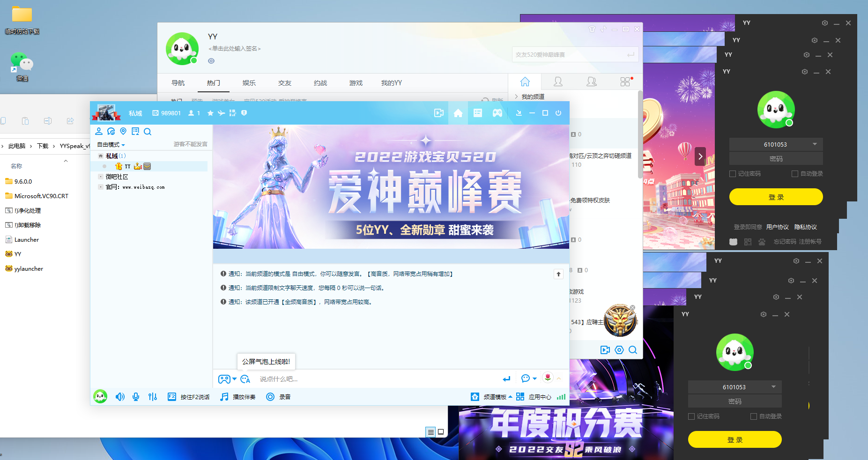Switch to the 导航 tab
Viewport: 868px width, 460px height.
point(178,83)
